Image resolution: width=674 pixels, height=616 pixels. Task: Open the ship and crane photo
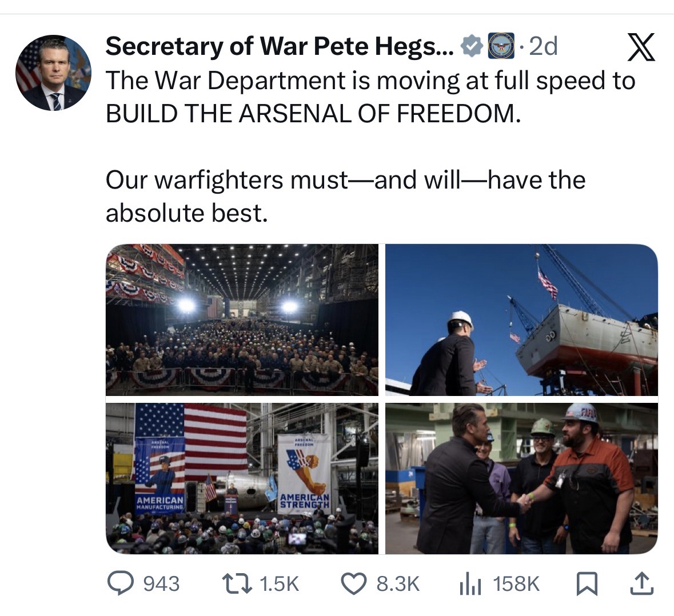521,319
